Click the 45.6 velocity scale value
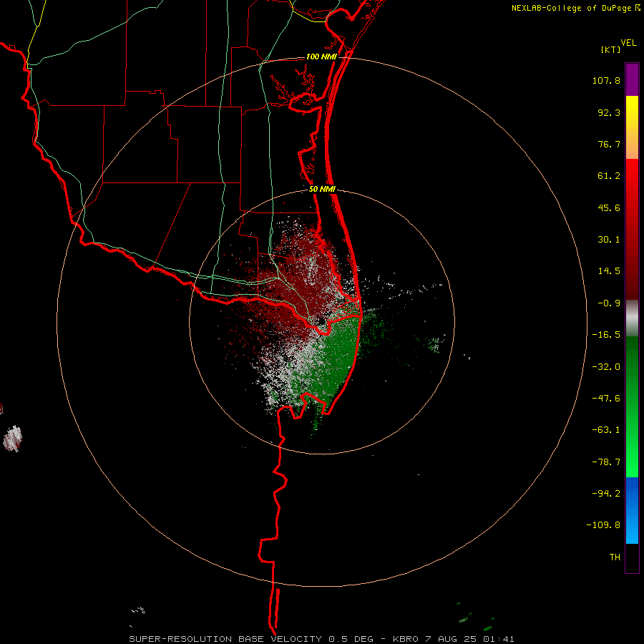Viewport: 644px width, 644px height. [x=609, y=208]
